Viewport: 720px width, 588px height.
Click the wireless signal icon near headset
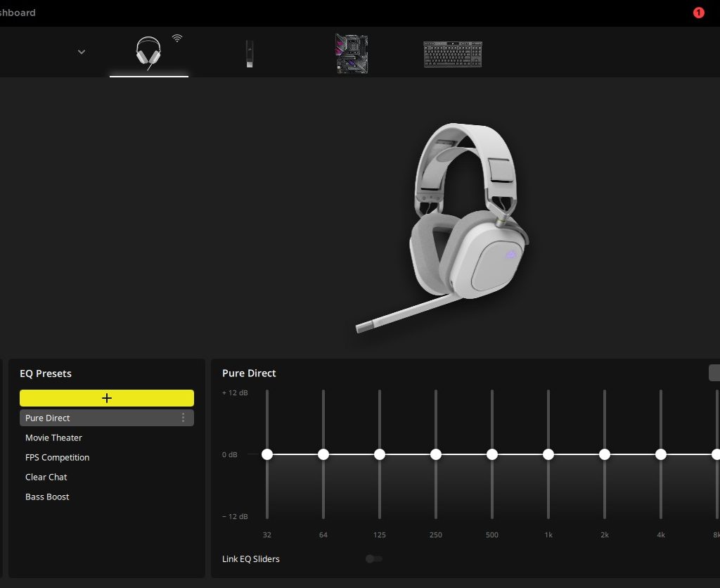[x=176, y=38]
